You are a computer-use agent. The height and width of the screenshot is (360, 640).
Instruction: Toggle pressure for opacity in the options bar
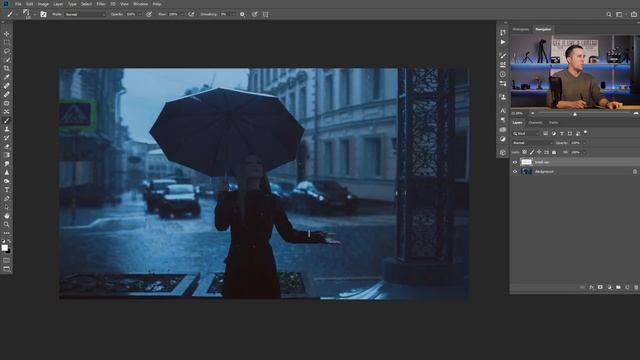(x=149, y=14)
